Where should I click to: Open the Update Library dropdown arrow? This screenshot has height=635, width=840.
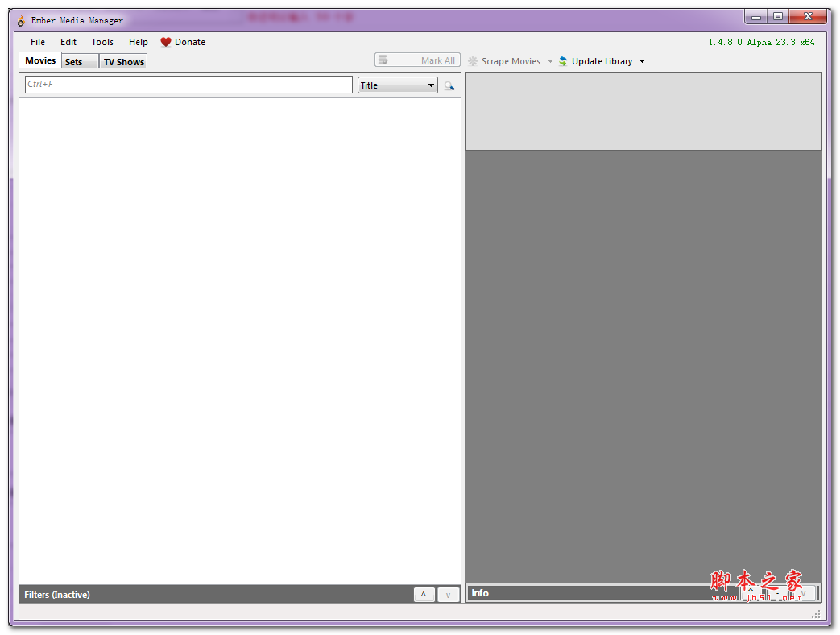[641, 60]
